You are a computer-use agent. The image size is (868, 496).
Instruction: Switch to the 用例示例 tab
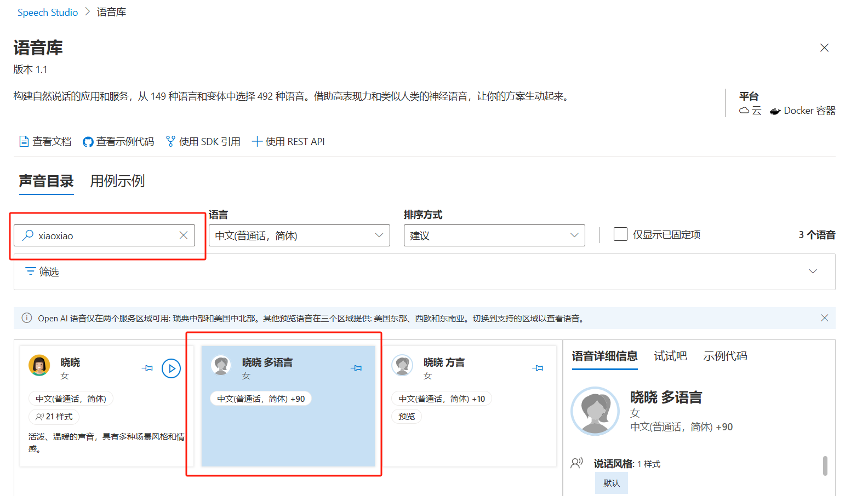117,181
